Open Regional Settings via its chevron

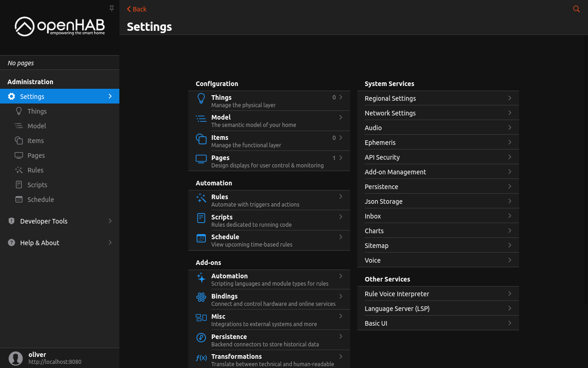(509, 98)
